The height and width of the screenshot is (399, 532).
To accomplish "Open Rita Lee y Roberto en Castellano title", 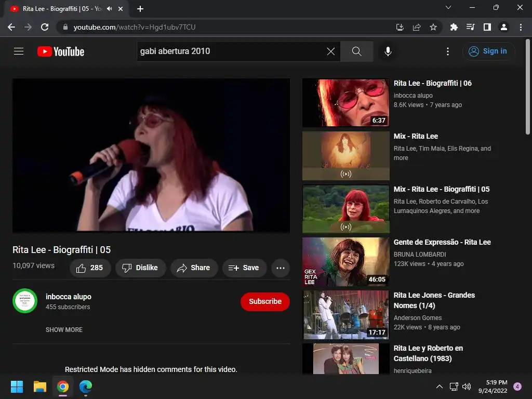I will [428, 353].
